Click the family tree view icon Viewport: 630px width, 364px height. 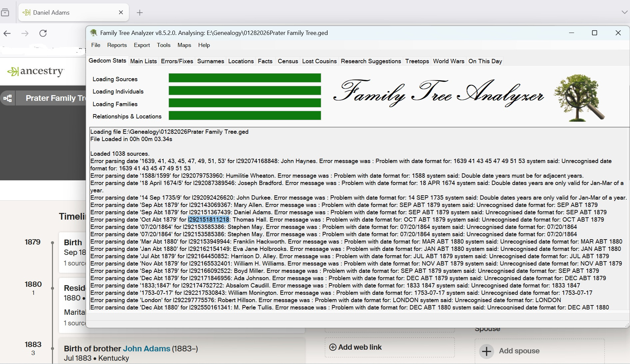pyautogui.click(x=7, y=98)
